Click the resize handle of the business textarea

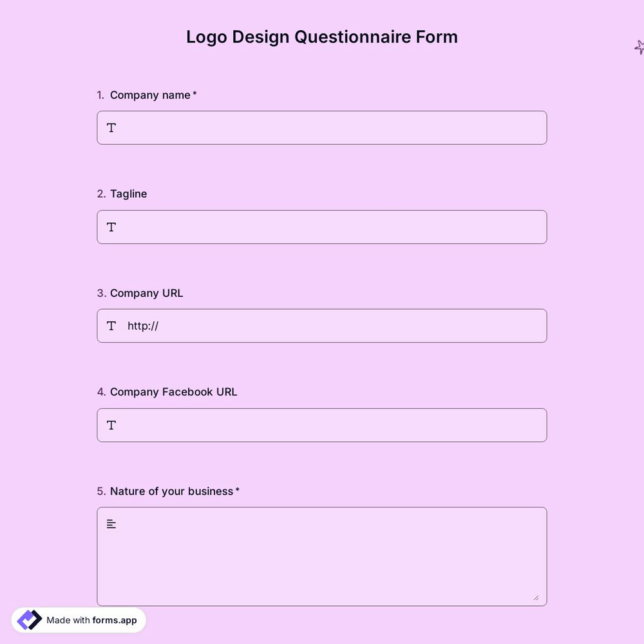point(536,598)
